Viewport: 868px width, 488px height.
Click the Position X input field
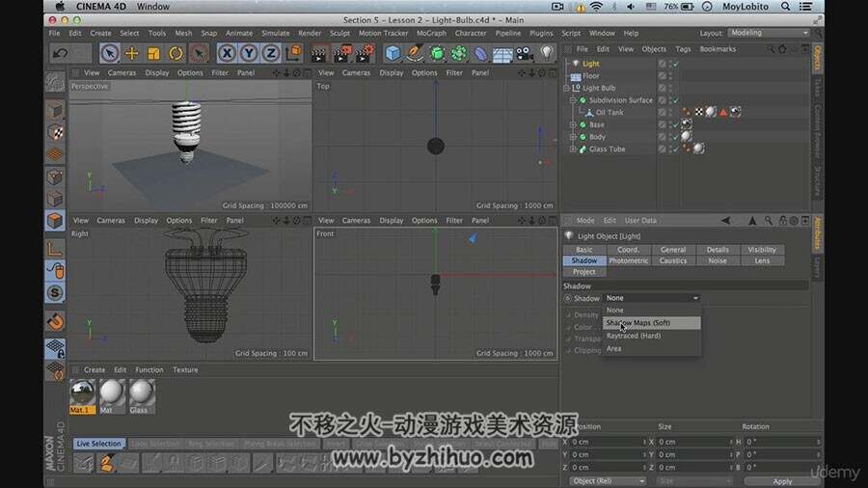tap(607, 442)
